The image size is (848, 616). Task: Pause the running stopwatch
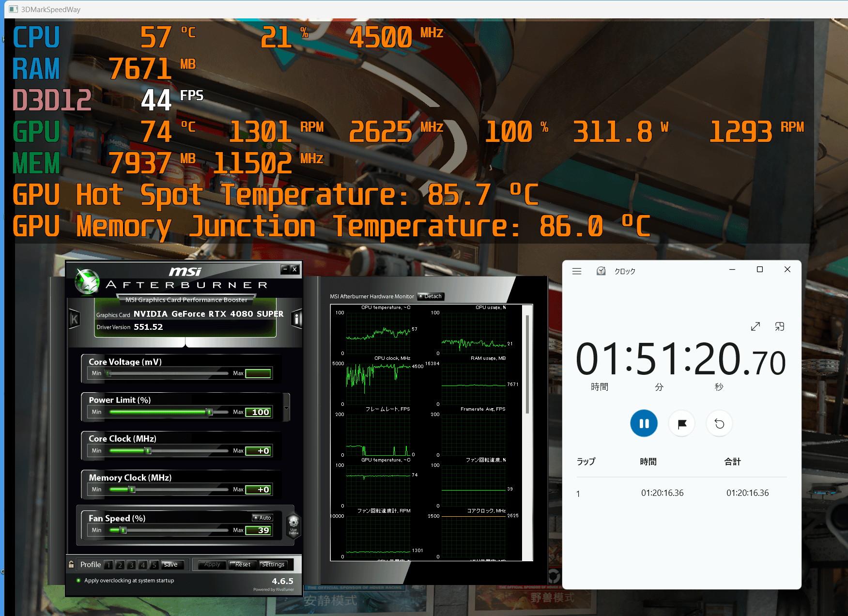644,423
